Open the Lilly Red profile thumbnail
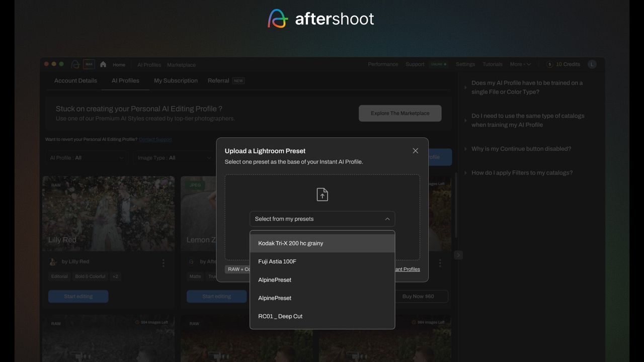 [x=109, y=213]
